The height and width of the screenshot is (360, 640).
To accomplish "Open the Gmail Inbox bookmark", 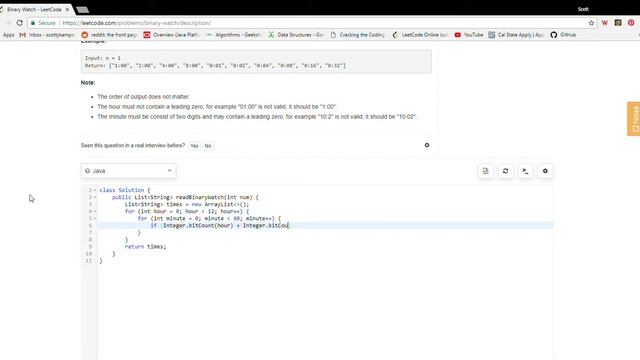I will 47,35.
